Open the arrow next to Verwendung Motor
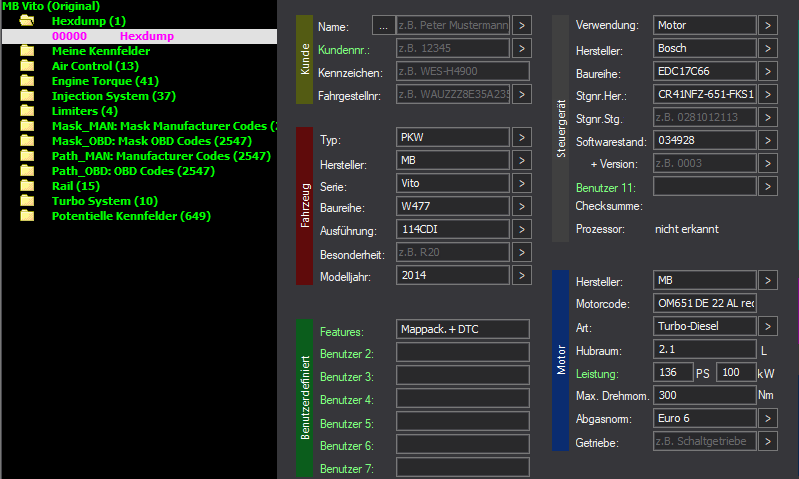The width and height of the screenshot is (799, 479). coord(768,25)
